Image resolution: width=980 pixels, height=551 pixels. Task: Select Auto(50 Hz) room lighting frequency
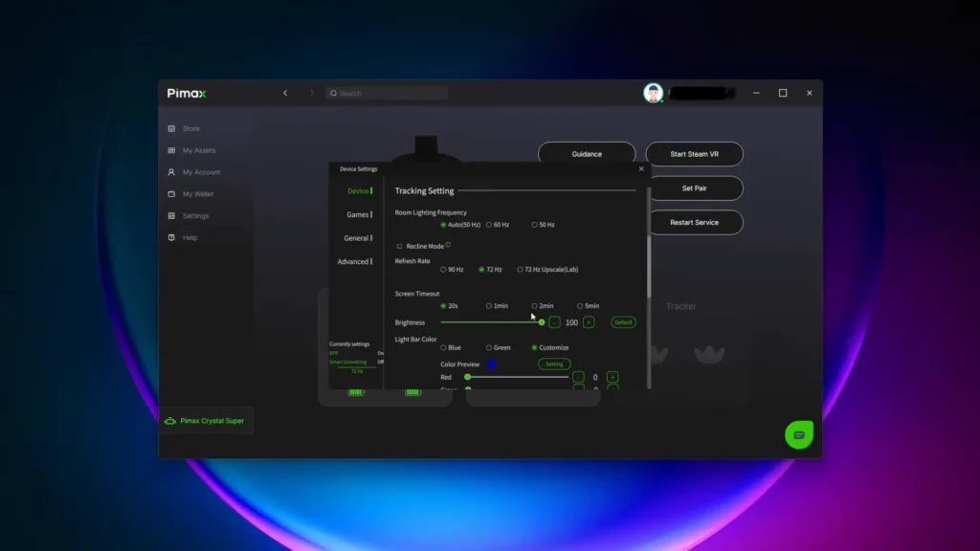pos(460,225)
